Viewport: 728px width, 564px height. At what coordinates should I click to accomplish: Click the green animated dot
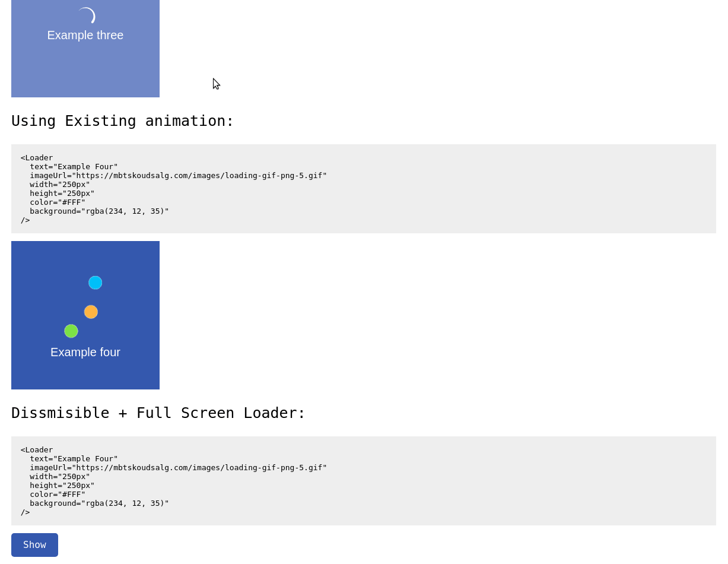pos(71,331)
